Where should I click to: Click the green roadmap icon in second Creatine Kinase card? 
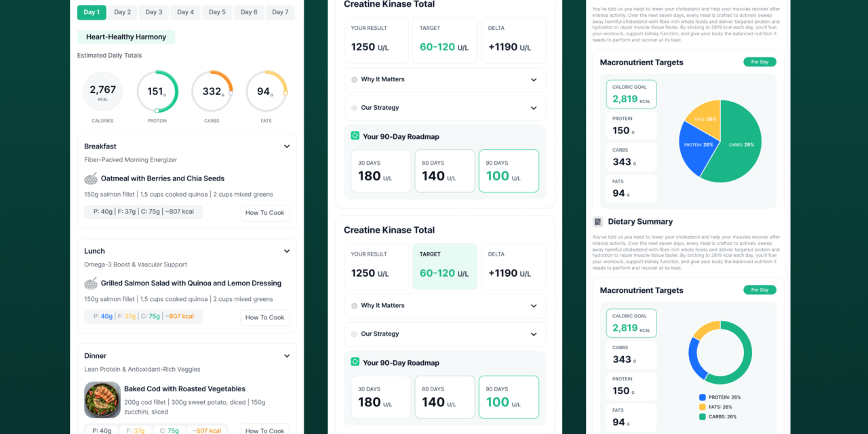pyautogui.click(x=355, y=362)
